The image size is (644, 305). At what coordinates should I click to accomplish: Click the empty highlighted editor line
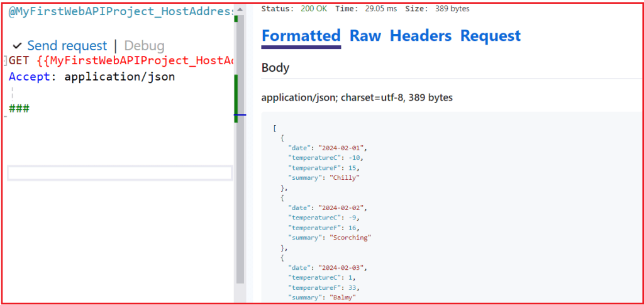[120, 173]
